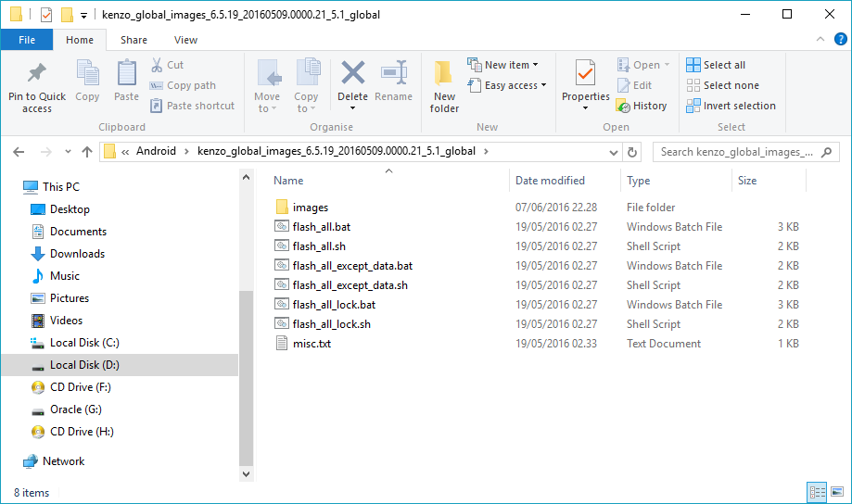Viewport: 852px width, 504px height.
Task: Click the Select all icon
Action: [x=693, y=65]
